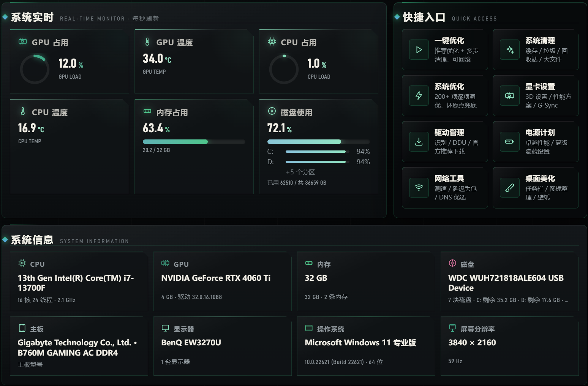
Task: Click the C: drive usage bar
Action: [x=318, y=152]
